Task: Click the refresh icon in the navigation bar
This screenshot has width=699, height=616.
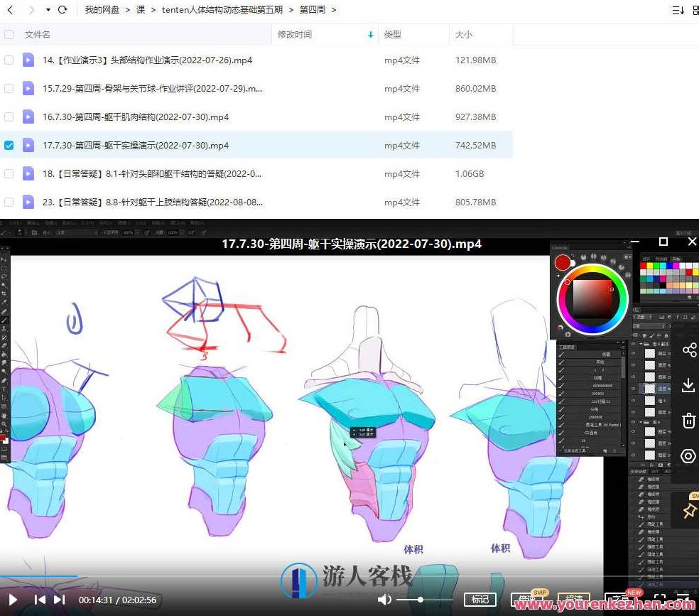Action: click(63, 11)
